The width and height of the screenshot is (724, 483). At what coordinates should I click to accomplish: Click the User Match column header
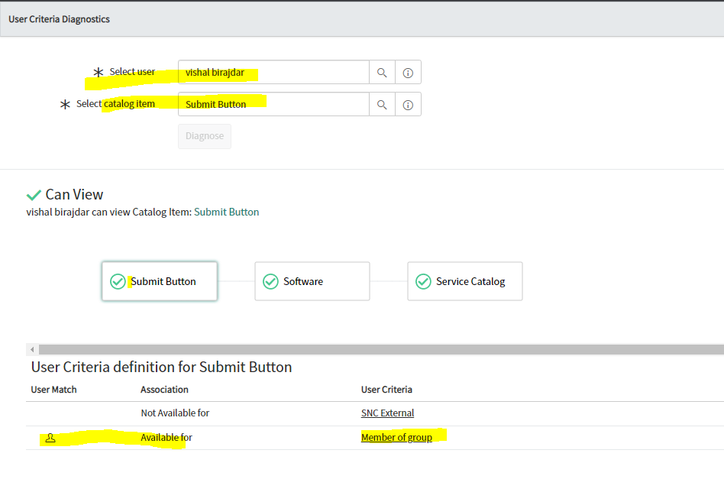54,390
